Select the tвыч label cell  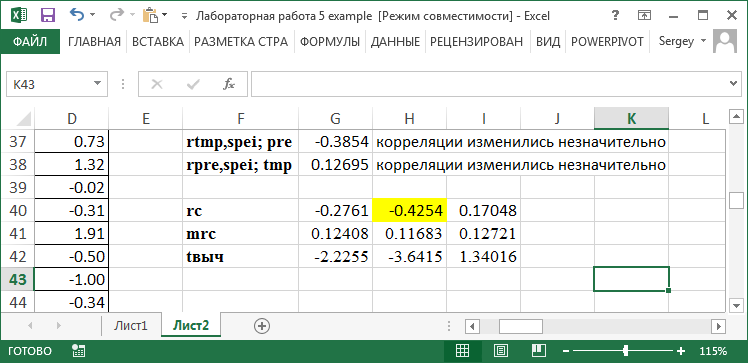click(x=240, y=257)
